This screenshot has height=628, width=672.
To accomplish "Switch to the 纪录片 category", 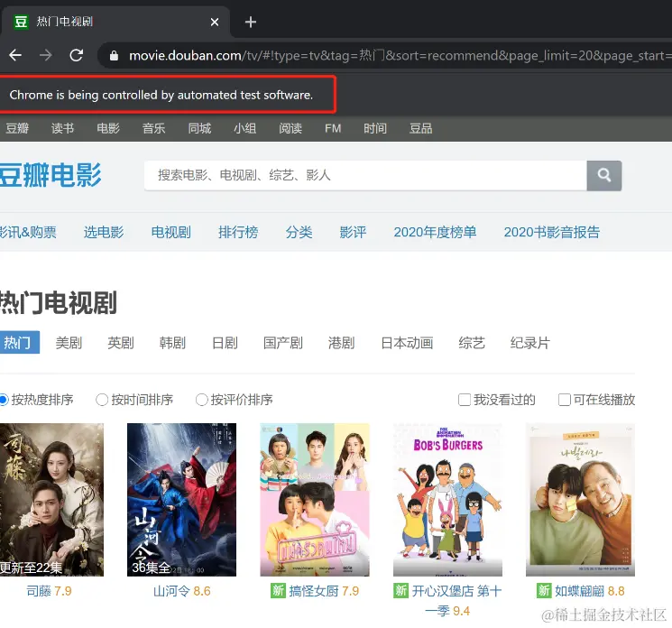I will (x=529, y=343).
